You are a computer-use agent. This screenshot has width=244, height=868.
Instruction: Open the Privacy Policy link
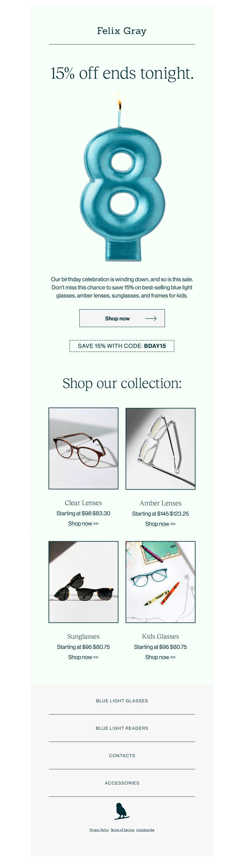coord(99,830)
